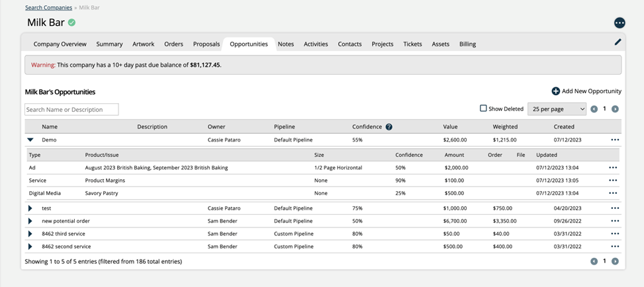Image resolution: width=644 pixels, height=287 pixels.
Task: Sort by the Name column header
Action: [x=50, y=127]
